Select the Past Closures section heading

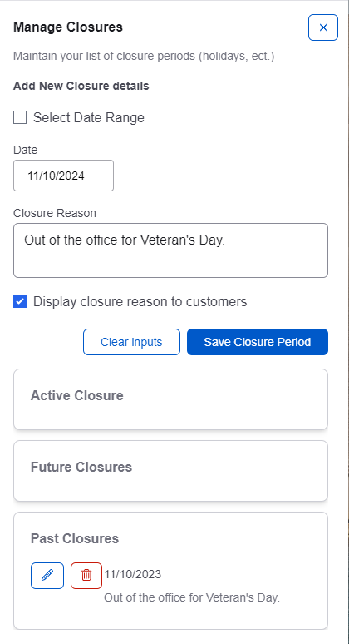75,538
